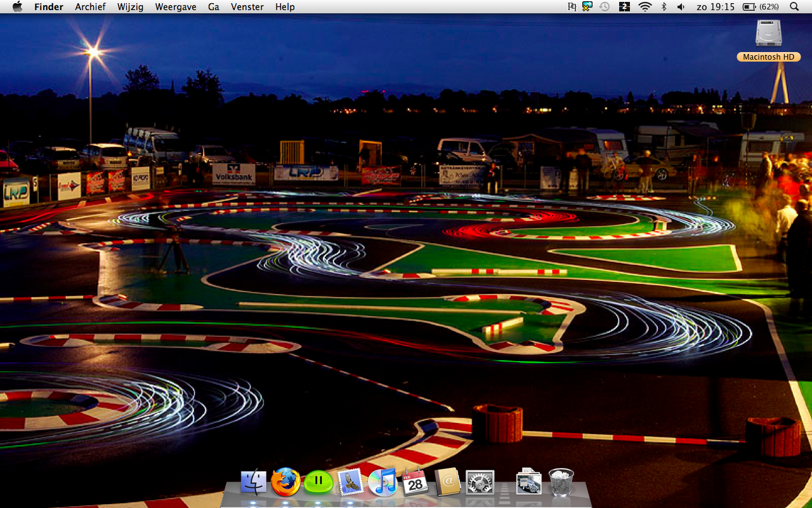Open the Trash in the Dock
This screenshot has width=812, height=508.
(561, 483)
